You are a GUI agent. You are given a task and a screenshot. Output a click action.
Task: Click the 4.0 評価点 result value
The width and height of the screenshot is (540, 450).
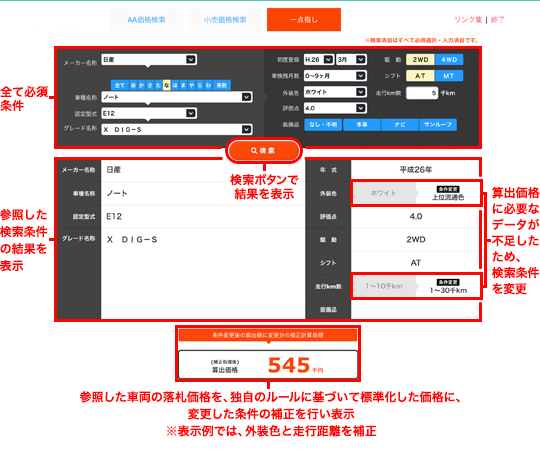pos(416,216)
